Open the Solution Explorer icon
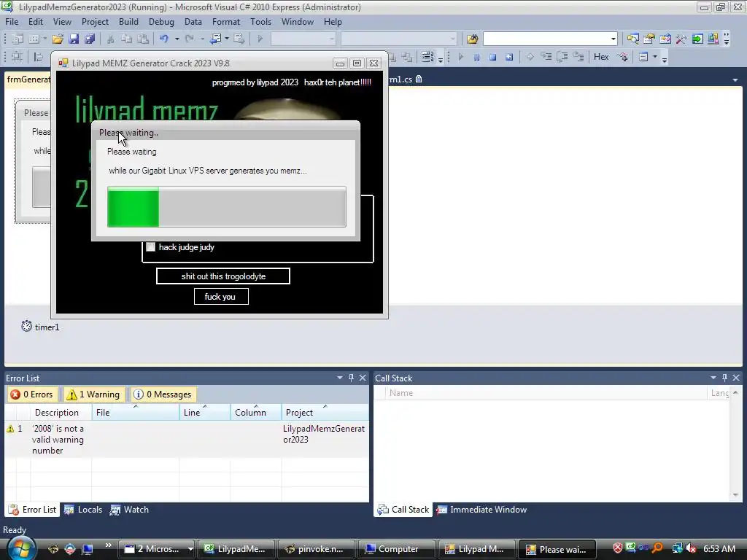 tap(632, 39)
